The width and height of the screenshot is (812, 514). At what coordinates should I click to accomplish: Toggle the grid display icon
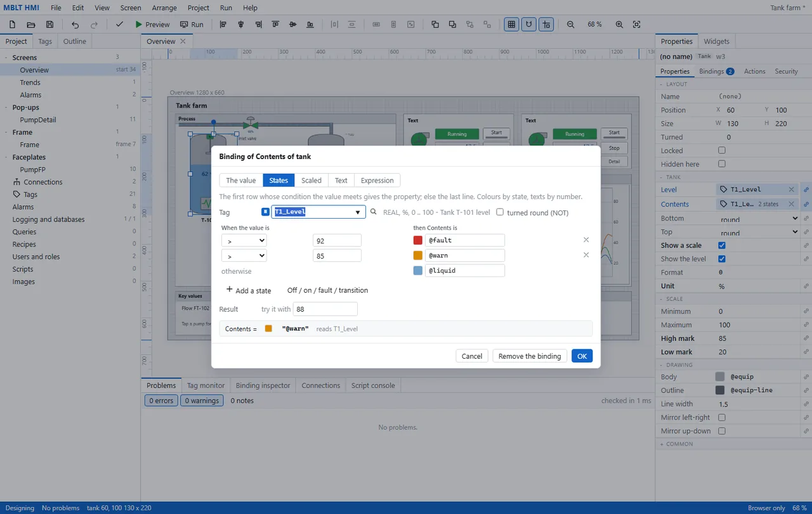click(x=511, y=25)
